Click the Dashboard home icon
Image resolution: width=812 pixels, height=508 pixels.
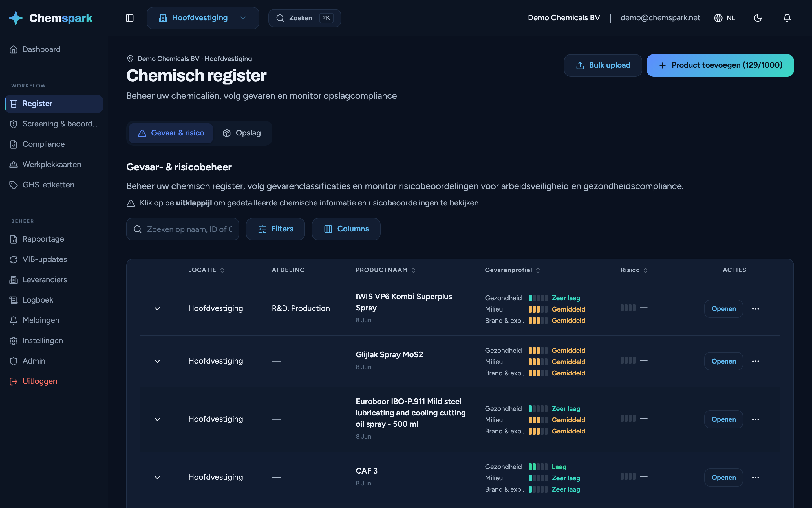[x=14, y=49]
